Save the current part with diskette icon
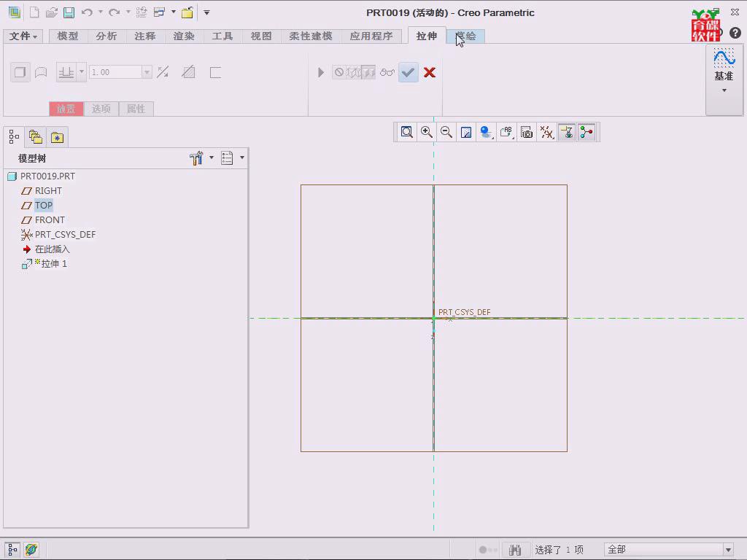747x560 pixels. coord(69,12)
